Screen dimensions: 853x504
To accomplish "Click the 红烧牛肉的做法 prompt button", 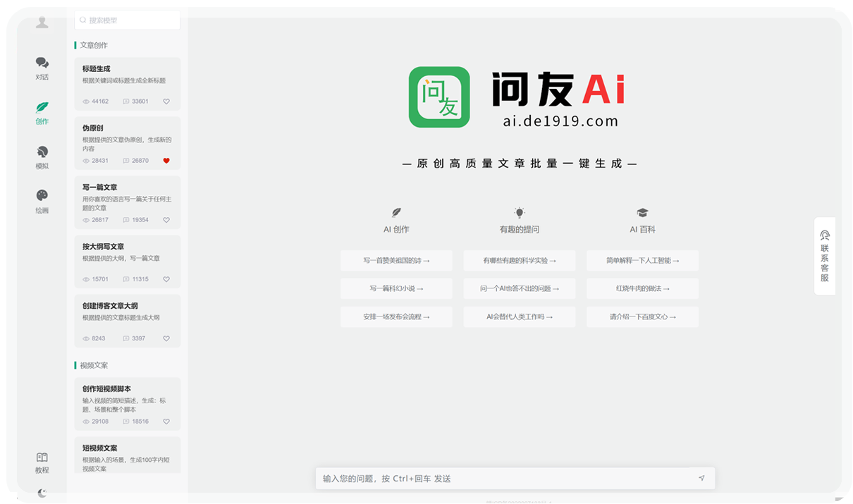I will click(642, 289).
